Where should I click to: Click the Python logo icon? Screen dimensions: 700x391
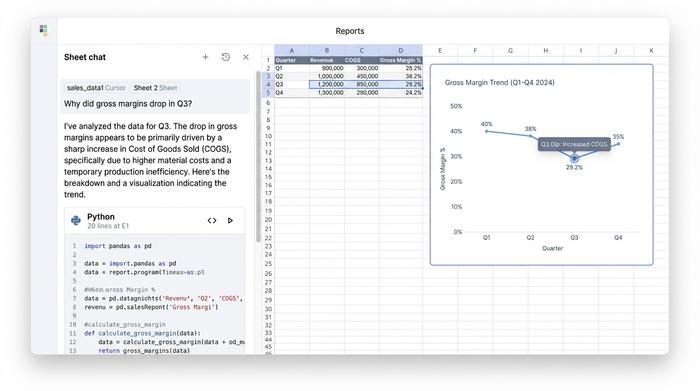76,220
